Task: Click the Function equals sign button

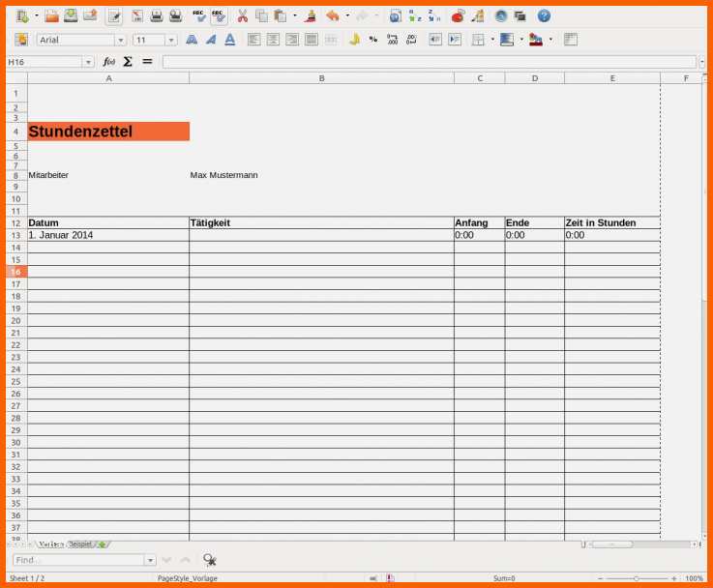Action: pos(147,61)
